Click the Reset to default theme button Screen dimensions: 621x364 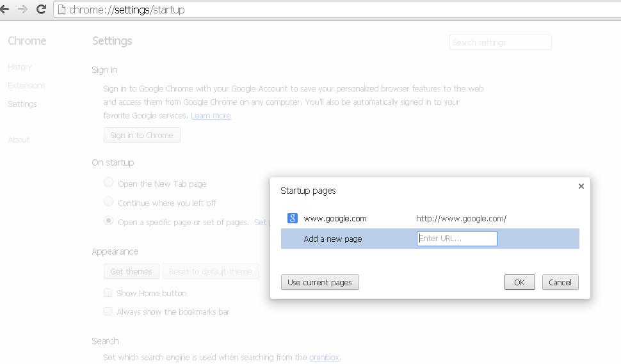[211, 271]
